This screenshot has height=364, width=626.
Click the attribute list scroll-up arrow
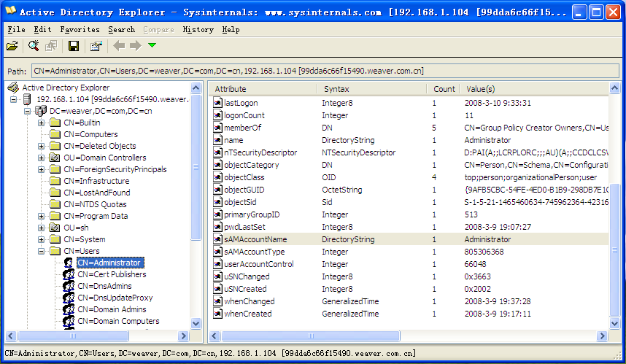(x=614, y=88)
